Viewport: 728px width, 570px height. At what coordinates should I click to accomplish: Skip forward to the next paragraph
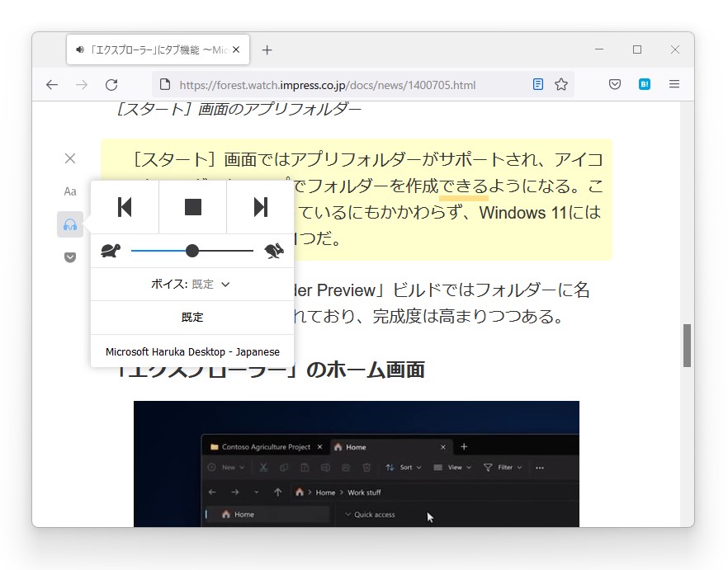pos(259,207)
